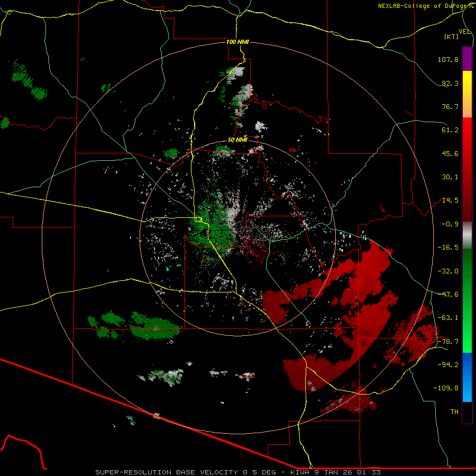Select the 14.5 scale value
The height and width of the screenshot is (476, 476).
[x=450, y=200]
